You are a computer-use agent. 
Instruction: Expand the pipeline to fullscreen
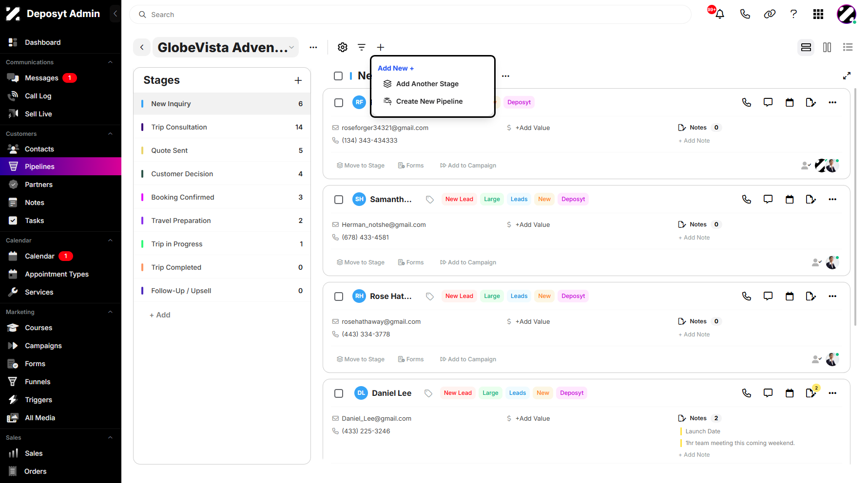(847, 75)
